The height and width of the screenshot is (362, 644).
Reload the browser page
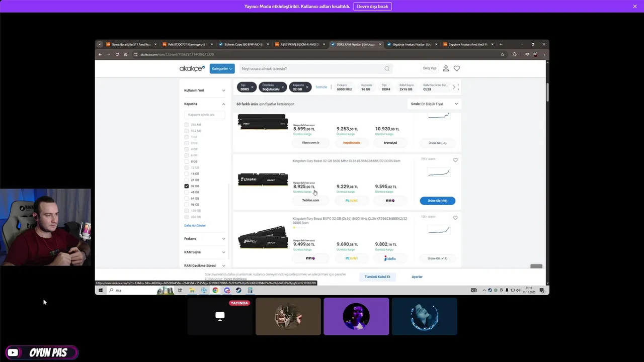point(117,54)
